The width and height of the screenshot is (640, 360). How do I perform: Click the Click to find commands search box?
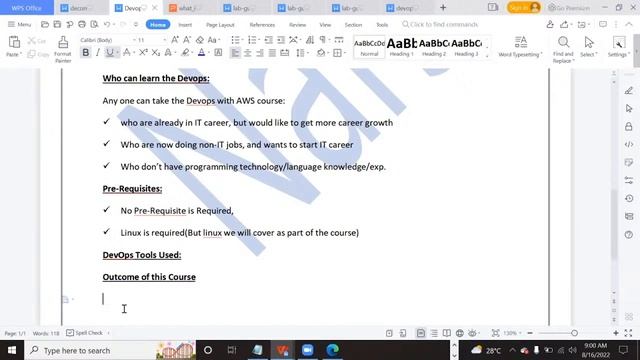(x=440, y=24)
